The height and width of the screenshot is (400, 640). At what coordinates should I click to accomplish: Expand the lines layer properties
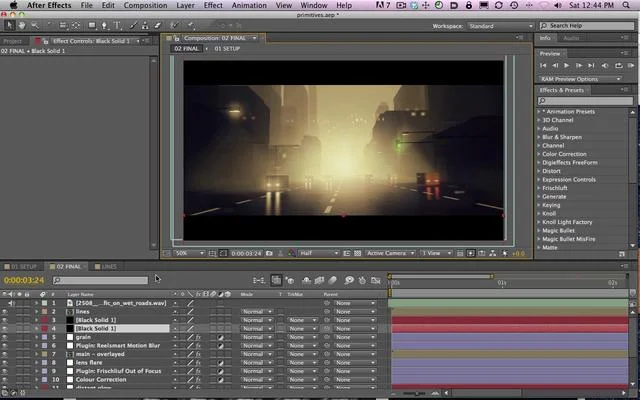point(36,311)
